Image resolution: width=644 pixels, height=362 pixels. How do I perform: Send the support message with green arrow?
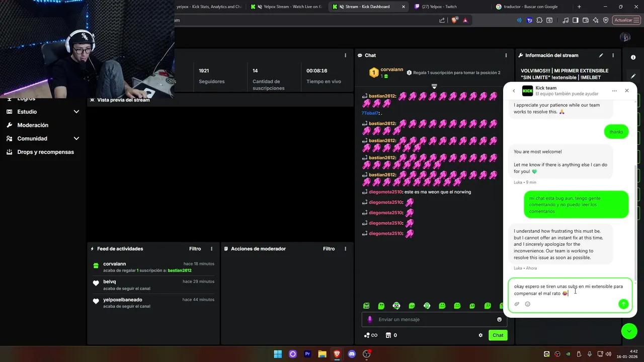(x=623, y=304)
